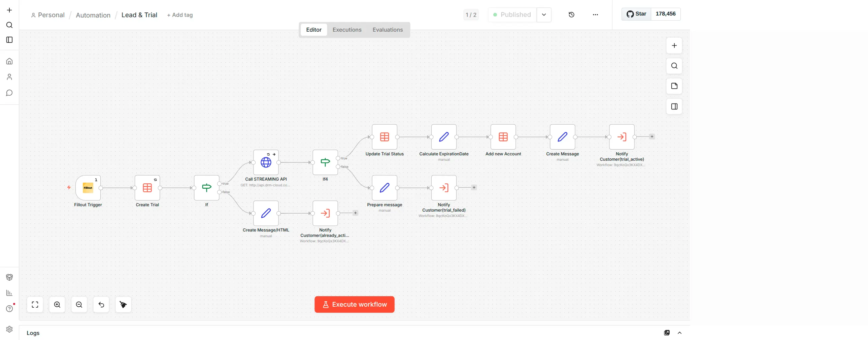Add a sticky note to canvas
Viewport: 868px width, 340px height.
tap(674, 86)
